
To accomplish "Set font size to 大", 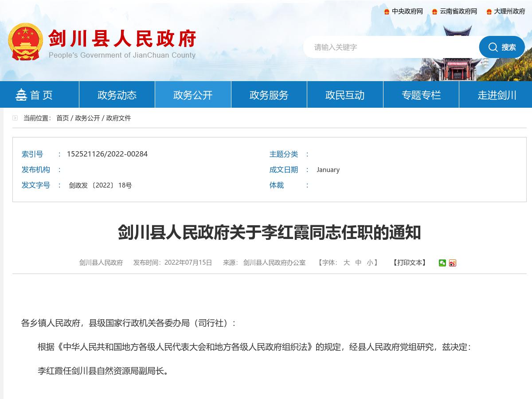I will pyautogui.click(x=347, y=262).
